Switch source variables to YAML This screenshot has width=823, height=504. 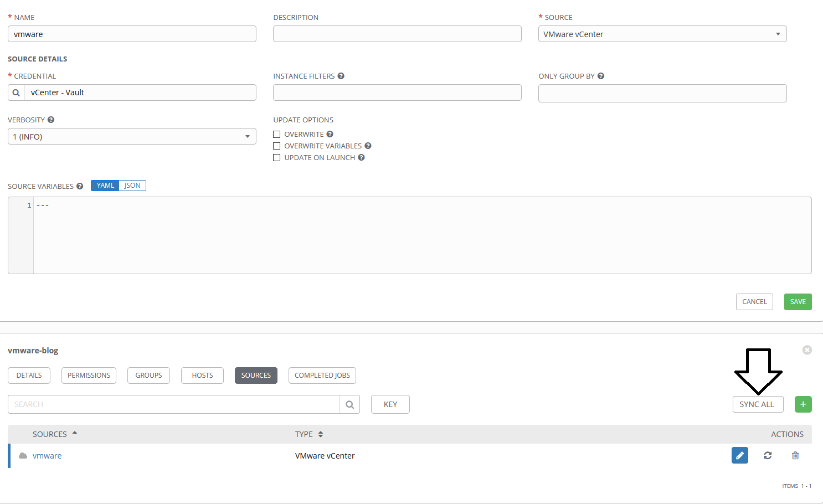(x=105, y=186)
